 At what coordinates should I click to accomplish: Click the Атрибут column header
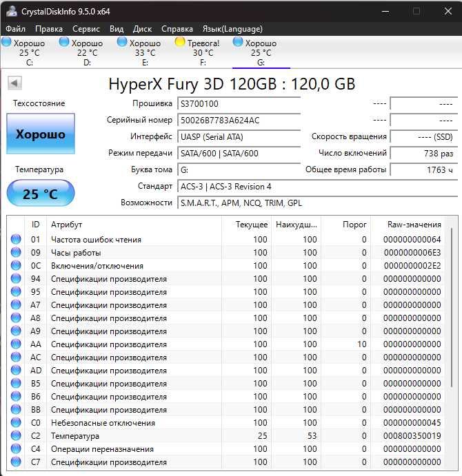point(134,225)
